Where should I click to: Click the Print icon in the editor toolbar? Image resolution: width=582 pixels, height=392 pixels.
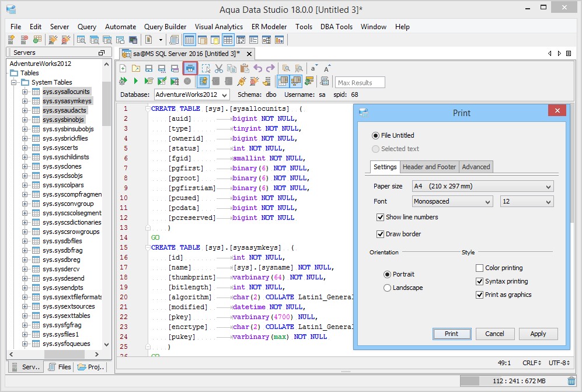[190, 68]
